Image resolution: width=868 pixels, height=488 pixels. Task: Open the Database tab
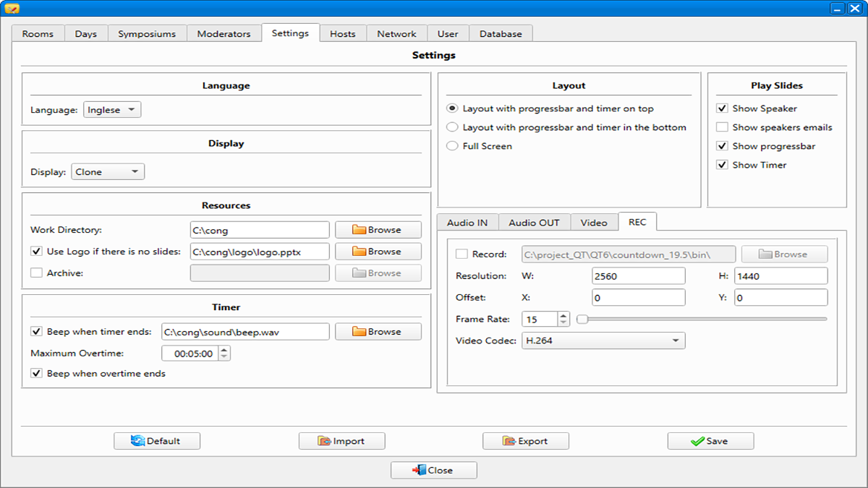(x=501, y=34)
